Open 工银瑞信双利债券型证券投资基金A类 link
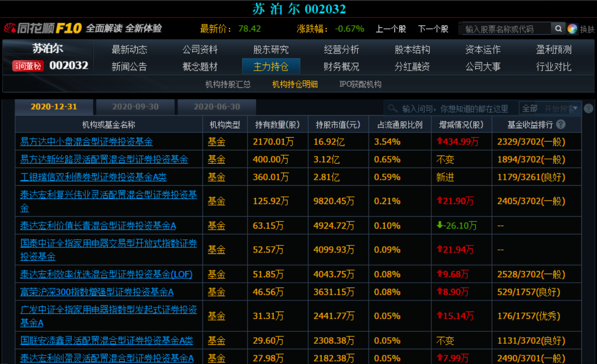 coord(93,177)
